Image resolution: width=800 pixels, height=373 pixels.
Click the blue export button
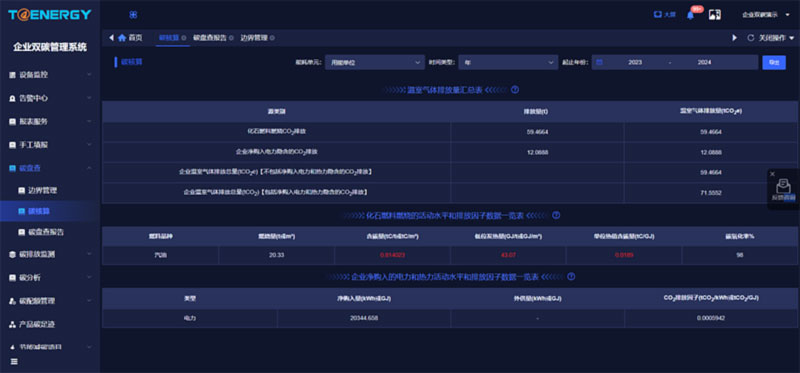pos(774,62)
